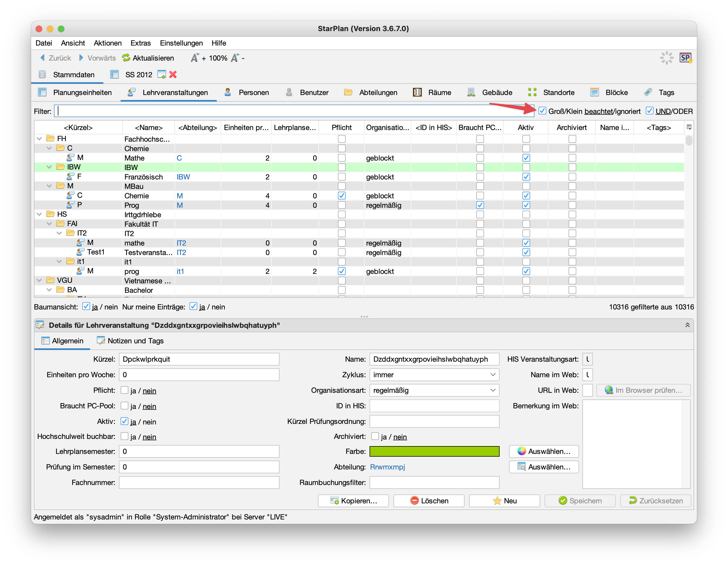
Task: Click the table column configuration icon
Action: [x=689, y=127]
